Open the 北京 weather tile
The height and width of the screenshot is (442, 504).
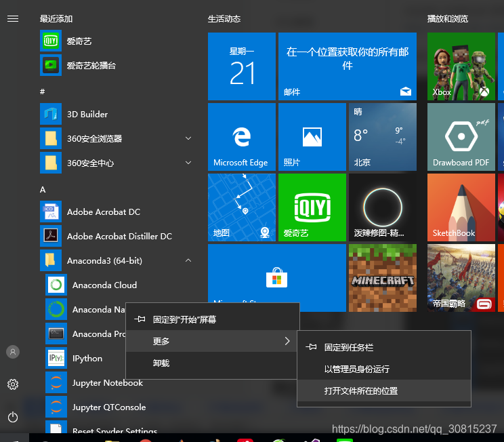pos(383,137)
